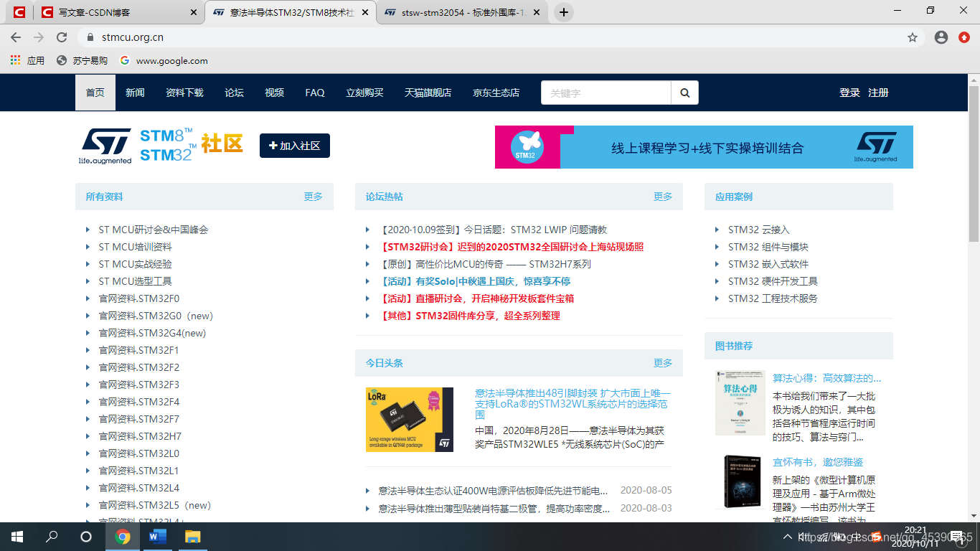Open Windows Start menu

17,537
